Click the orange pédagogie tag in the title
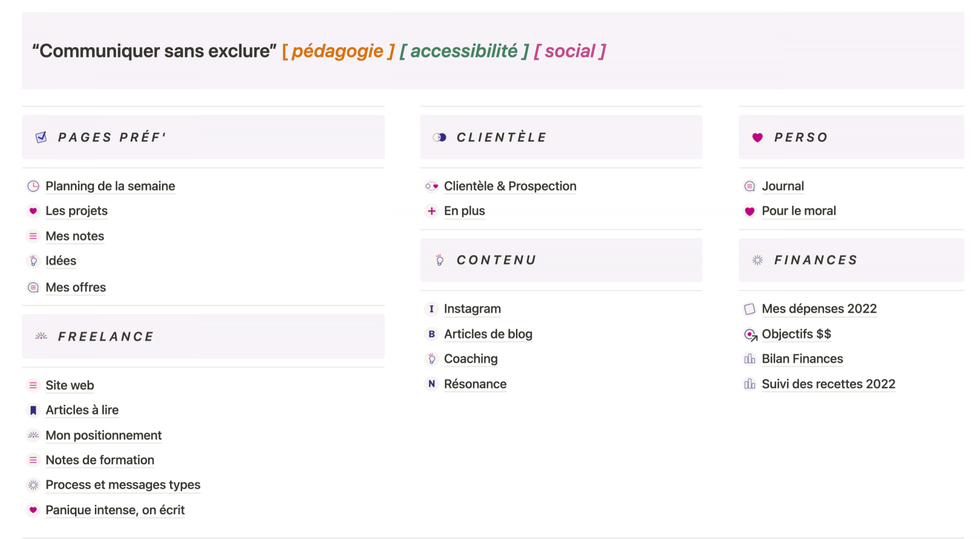980x539 pixels. [337, 51]
